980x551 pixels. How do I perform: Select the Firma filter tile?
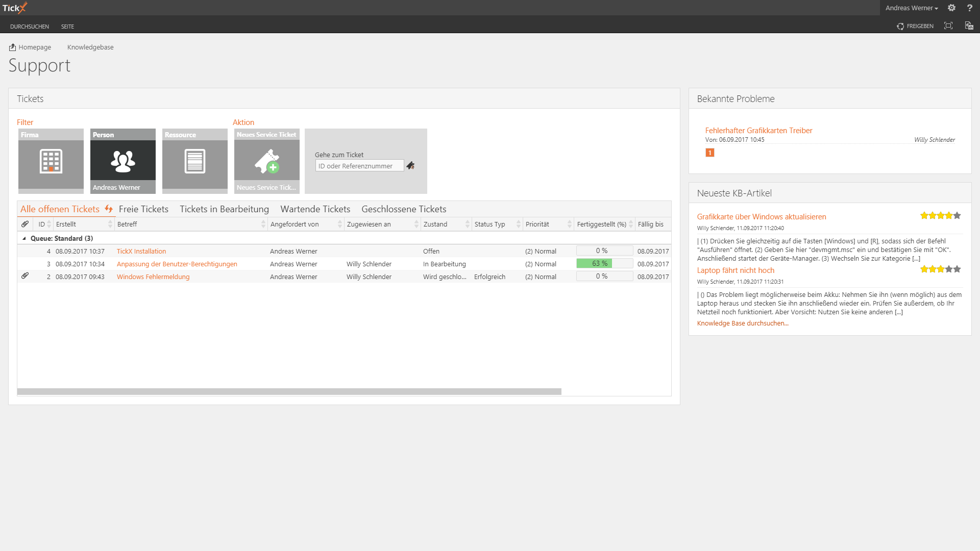pos(51,161)
